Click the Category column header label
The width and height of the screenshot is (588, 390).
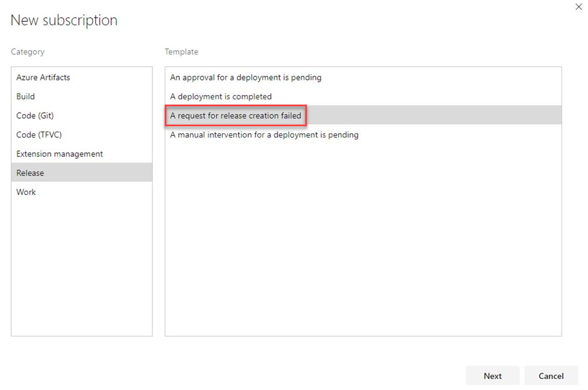(28, 52)
